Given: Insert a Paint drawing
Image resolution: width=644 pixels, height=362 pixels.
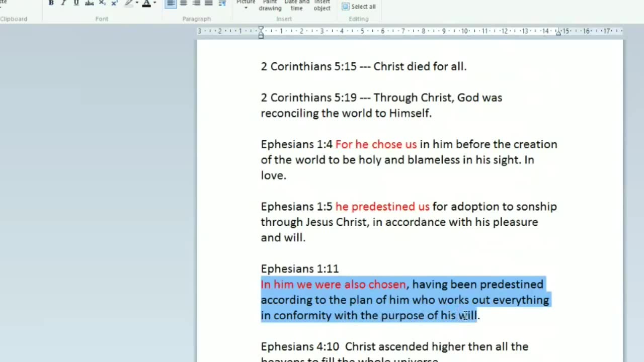Looking at the screenshot, I should coord(270,5).
